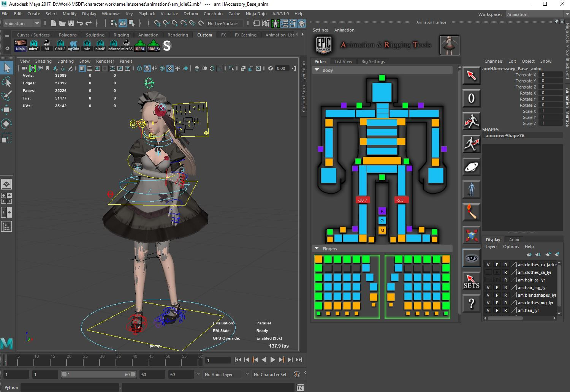The height and width of the screenshot is (392, 570).
Task: Toggle textured display in viewport toolbar
Action: click(170, 68)
